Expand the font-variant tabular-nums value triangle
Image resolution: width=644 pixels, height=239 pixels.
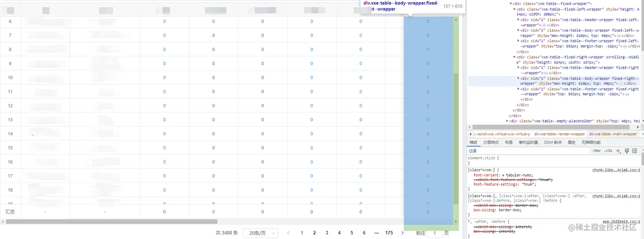click(x=503, y=175)
